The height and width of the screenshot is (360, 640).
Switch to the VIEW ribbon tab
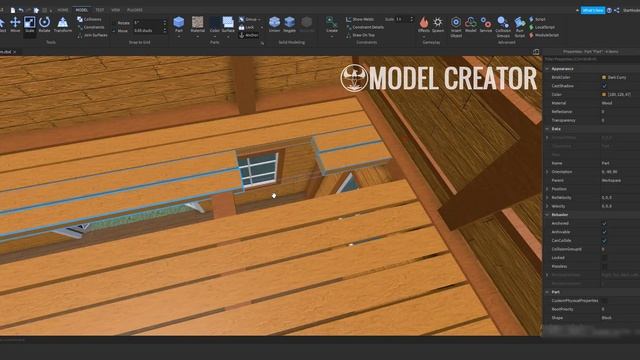click(x=116, y=10)
